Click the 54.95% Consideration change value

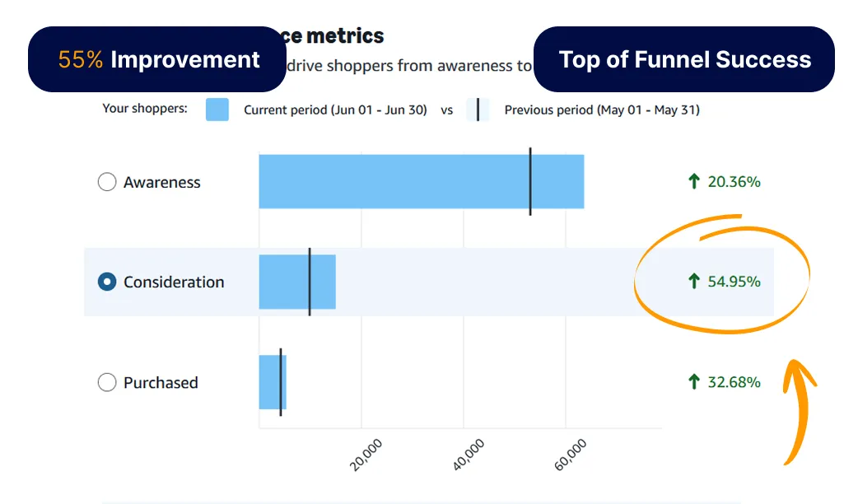(734, 282)
